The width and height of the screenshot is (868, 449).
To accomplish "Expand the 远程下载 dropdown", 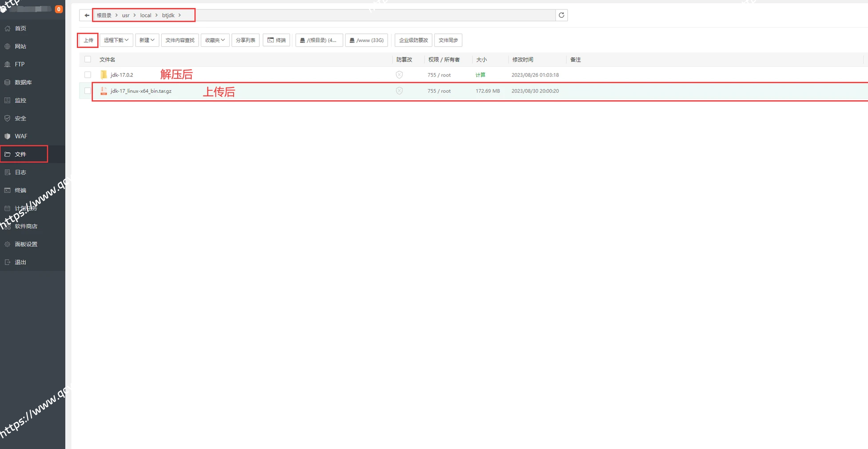I will pos(116,40).
